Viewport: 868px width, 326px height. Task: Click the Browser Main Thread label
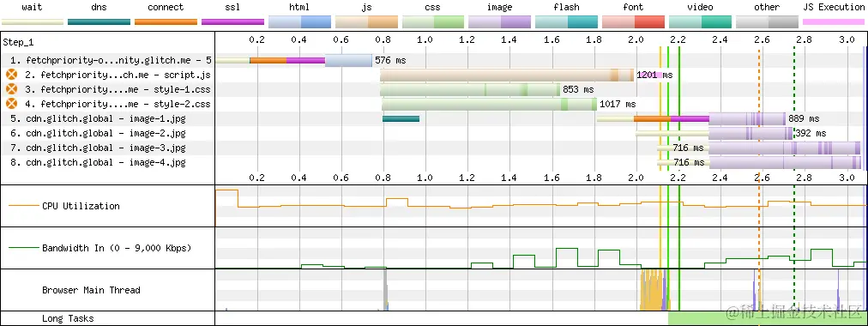click(x=91, y=290)
